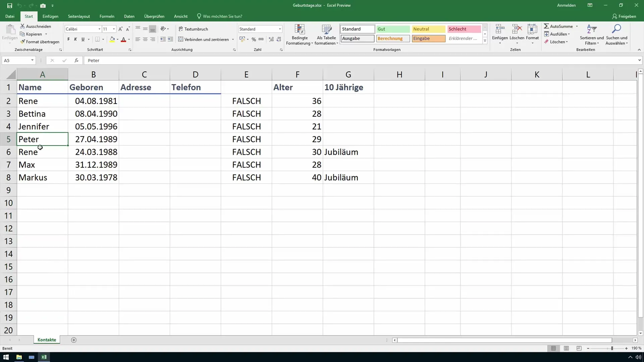Open Suchen und Auswählen

[x=616, y=35]
